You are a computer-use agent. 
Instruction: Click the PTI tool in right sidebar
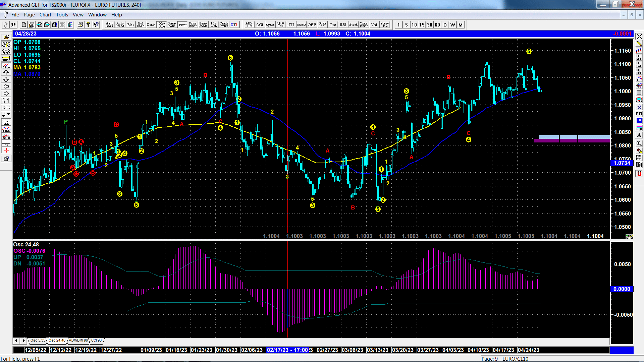[639, 114]
